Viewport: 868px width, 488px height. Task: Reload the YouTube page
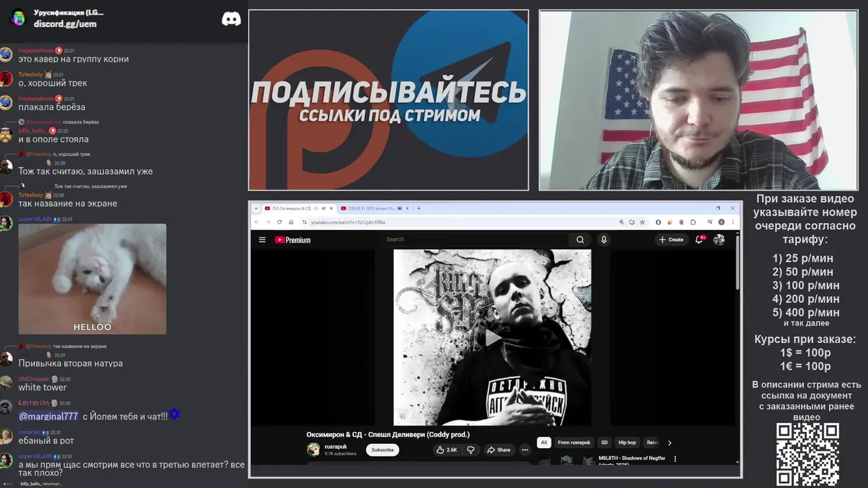tap(279, 222)
